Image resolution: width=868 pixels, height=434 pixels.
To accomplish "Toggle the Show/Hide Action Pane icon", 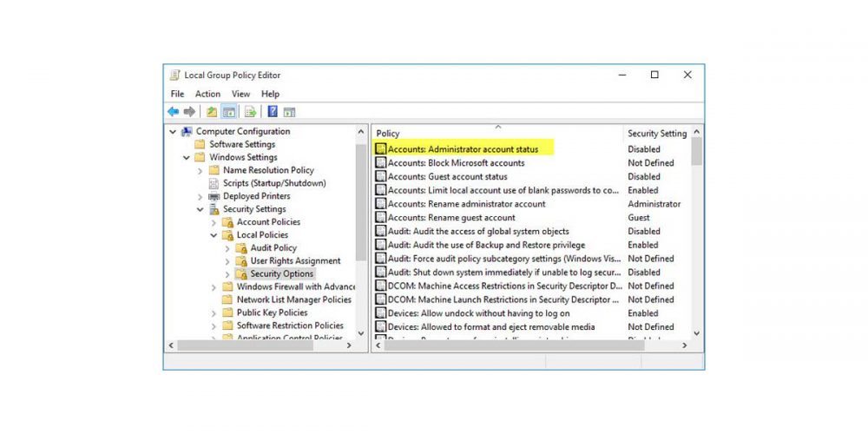I will click(x=290, y=112).
